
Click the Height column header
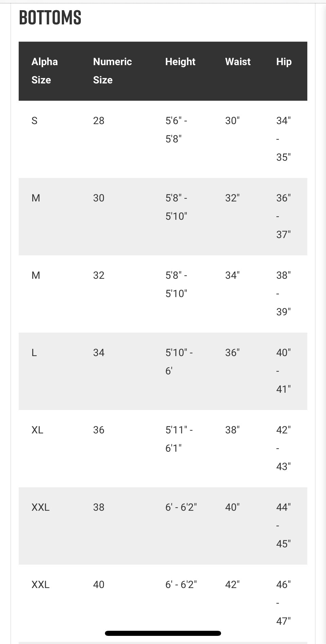(x=180, y=62)
